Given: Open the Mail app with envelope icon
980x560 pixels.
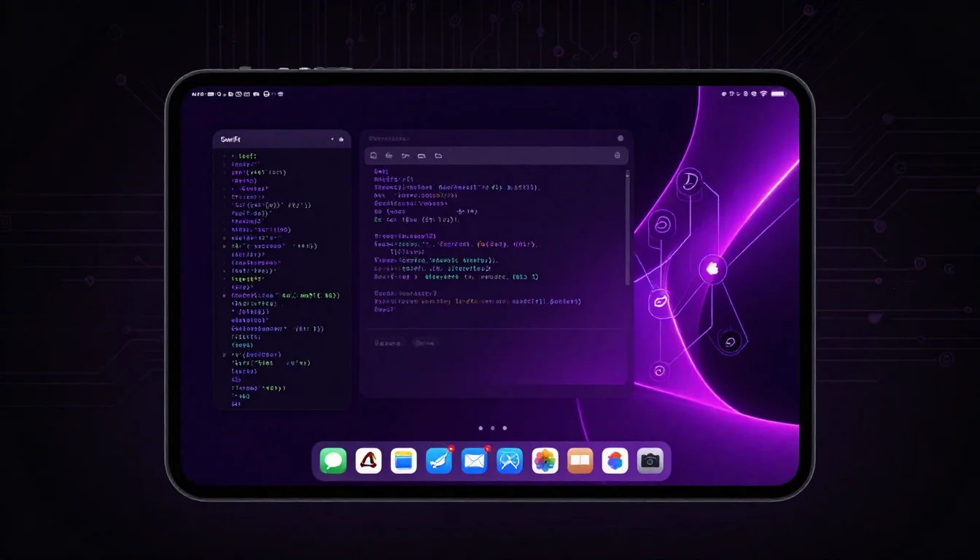Looking at the screenshot, I should [x=474, y=461].
